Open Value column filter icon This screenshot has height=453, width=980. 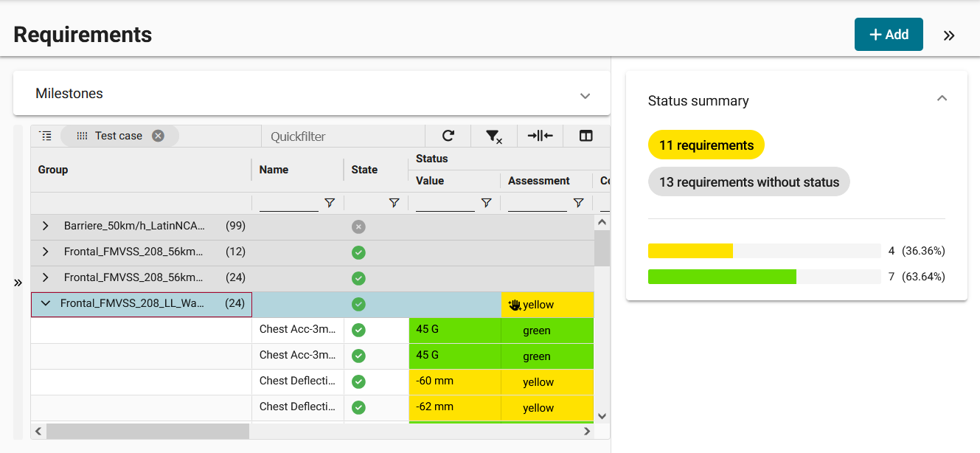487,203
